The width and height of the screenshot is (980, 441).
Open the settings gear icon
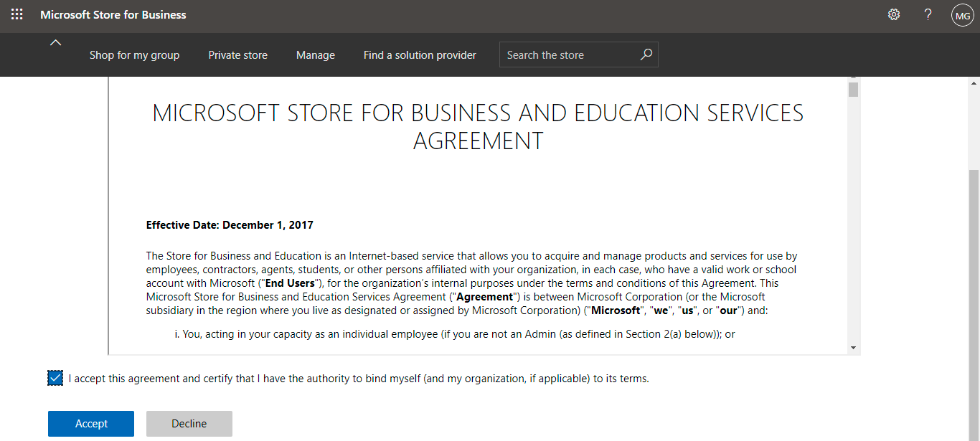pos(894,14)
